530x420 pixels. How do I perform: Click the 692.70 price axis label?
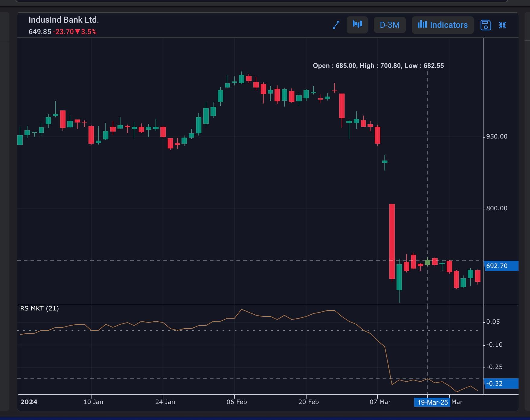pyautogui.click(x=501, y=266)
